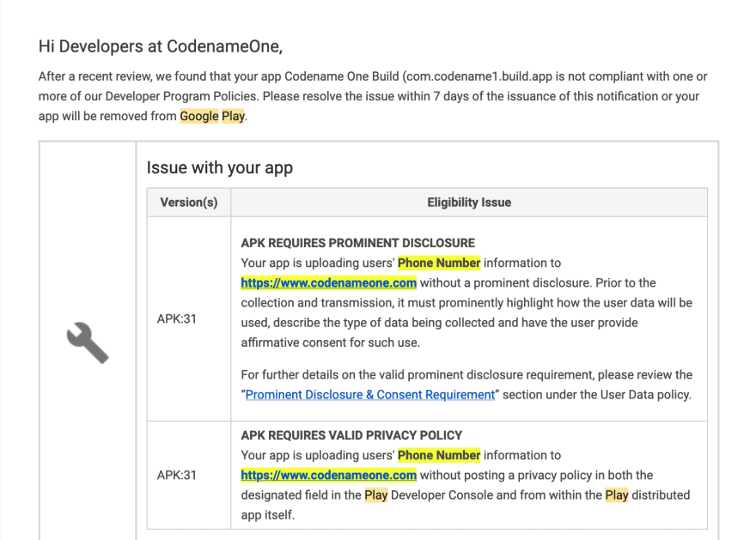Screen dimensions: 756x540
Task: Click the 'Issue with your app' heading
Action: (220, 167)
